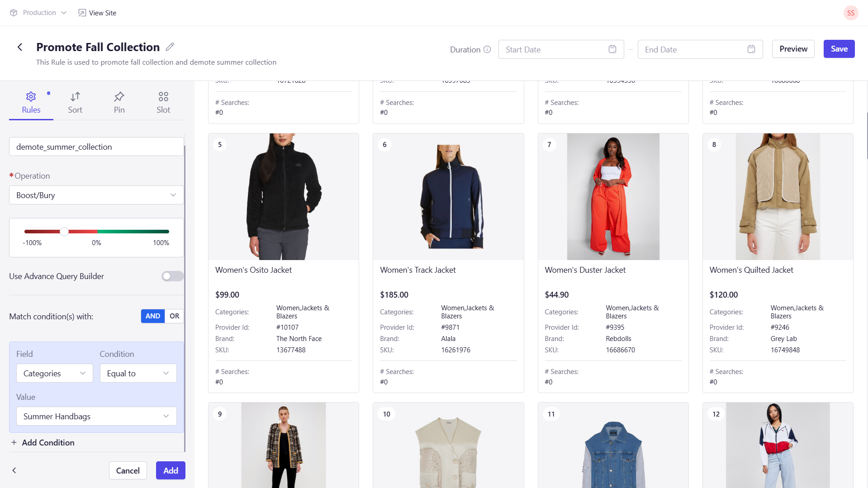This screenshot has height=488, width=868.
Task: Save the merchandising rule
Action: click(839, 49)
